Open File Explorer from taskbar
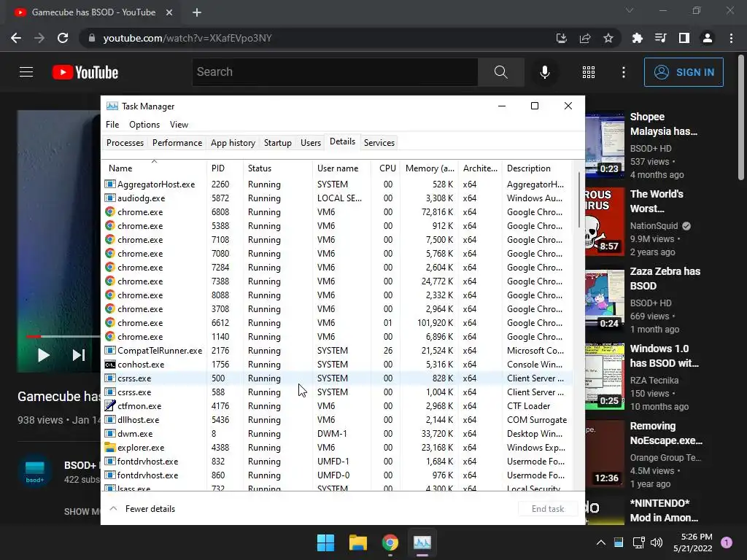The height and width of the screenshot is (560, 747). [x=357, y=542]
